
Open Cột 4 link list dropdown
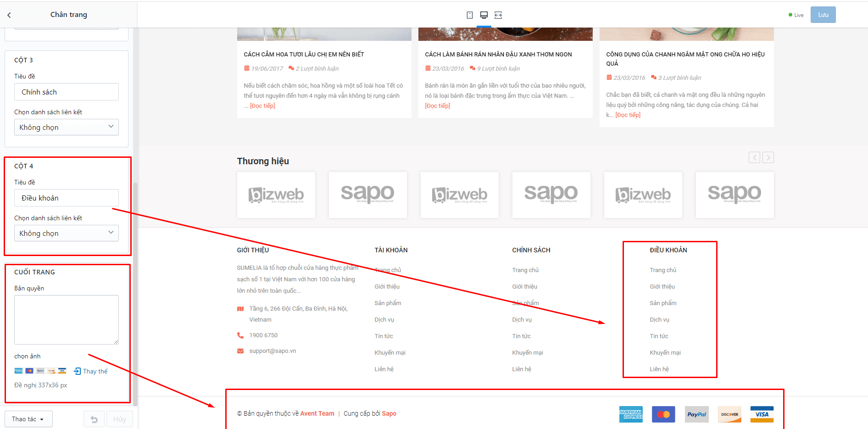(67, 233)
